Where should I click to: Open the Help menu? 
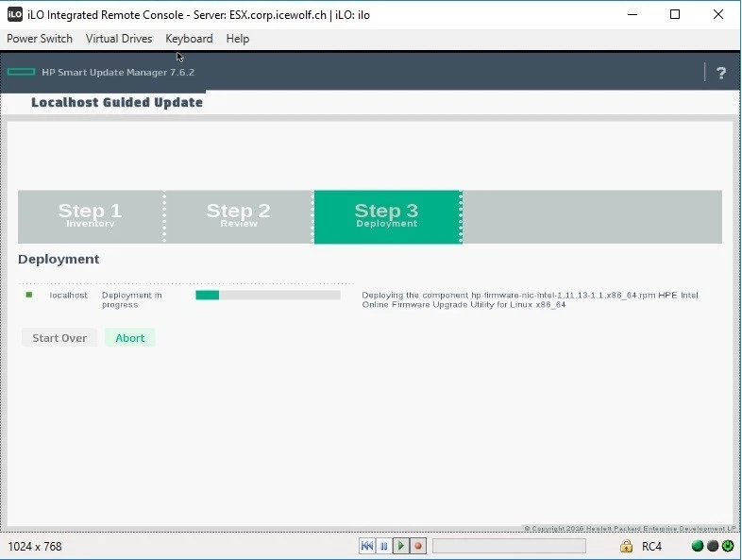[x=238, y=39]
